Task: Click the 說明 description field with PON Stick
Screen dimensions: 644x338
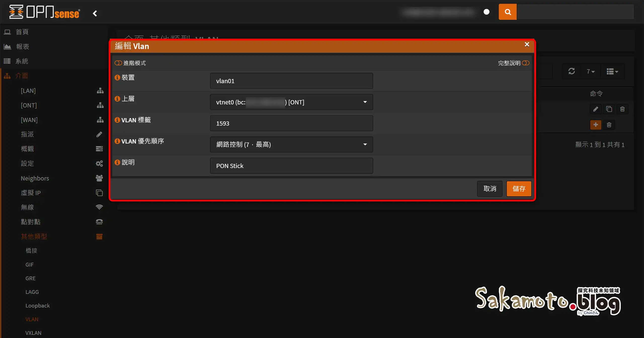Action: coord(291,166)
